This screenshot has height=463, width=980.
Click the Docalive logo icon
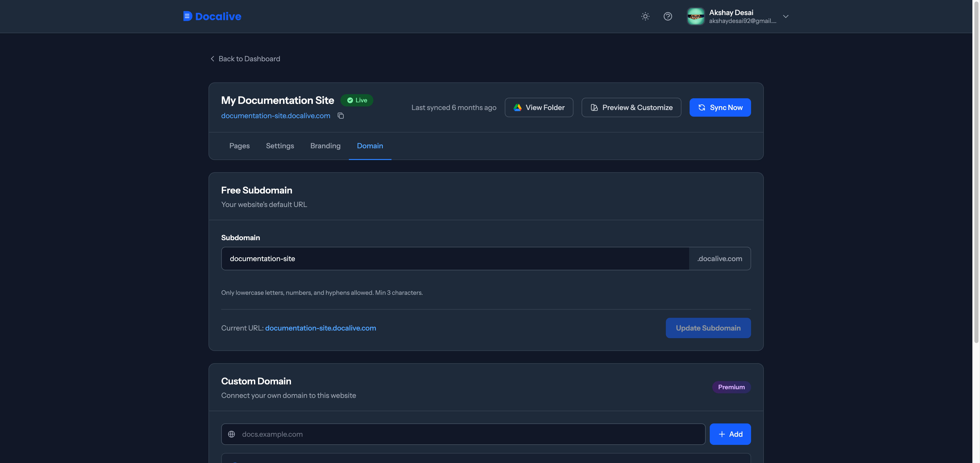tap(187, 16)
